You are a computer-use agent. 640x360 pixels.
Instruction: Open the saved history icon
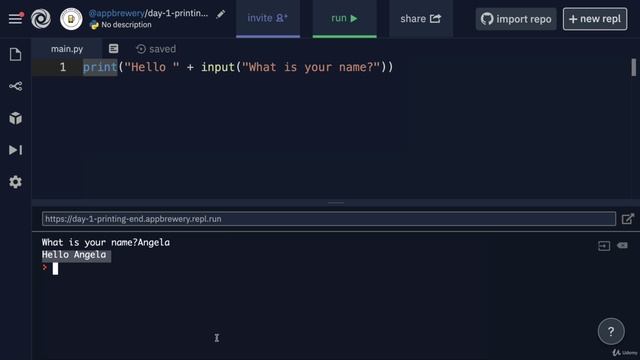tap(141, 49)
